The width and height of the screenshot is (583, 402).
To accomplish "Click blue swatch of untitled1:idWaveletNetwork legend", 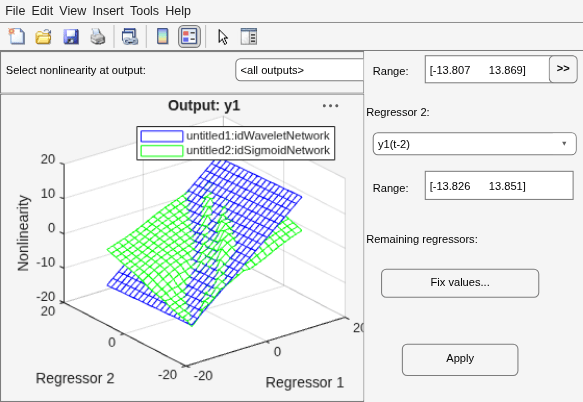I will tap(162, 136).
